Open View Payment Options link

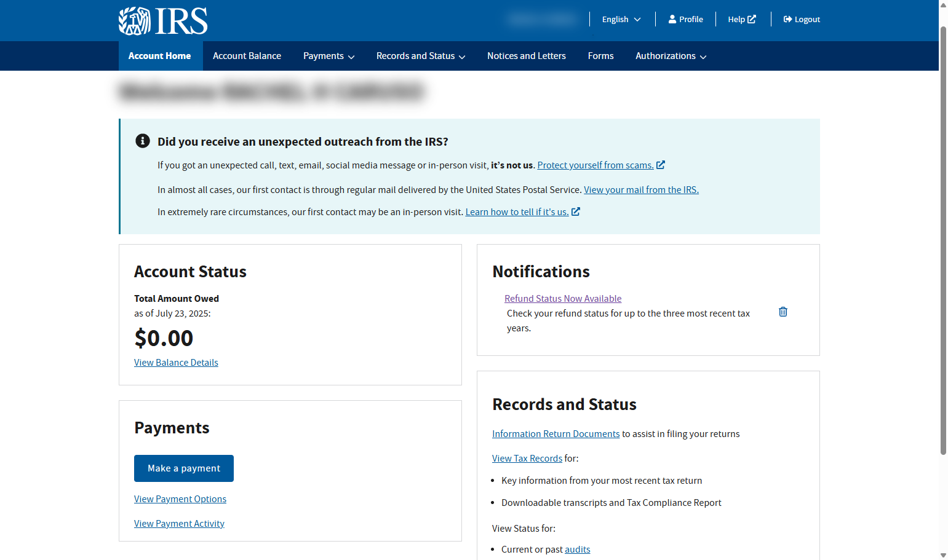pos(180,499)
